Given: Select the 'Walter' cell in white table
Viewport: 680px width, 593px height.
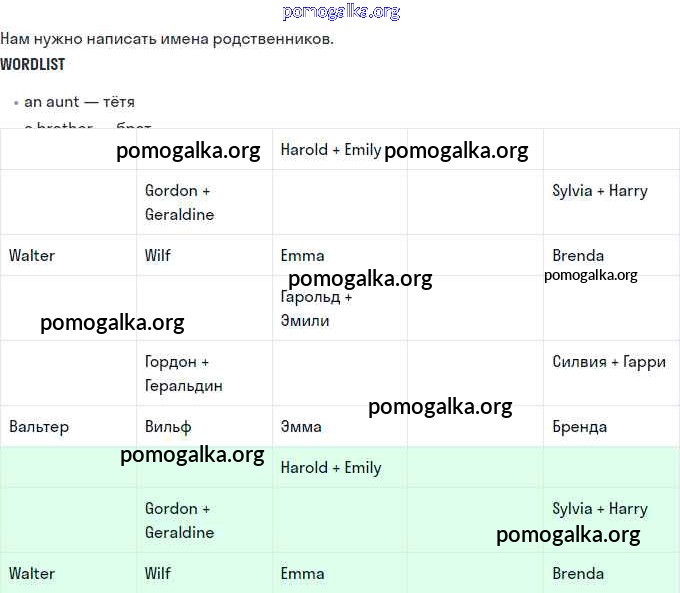Looking at the screenshot, I should click(32, 255).
